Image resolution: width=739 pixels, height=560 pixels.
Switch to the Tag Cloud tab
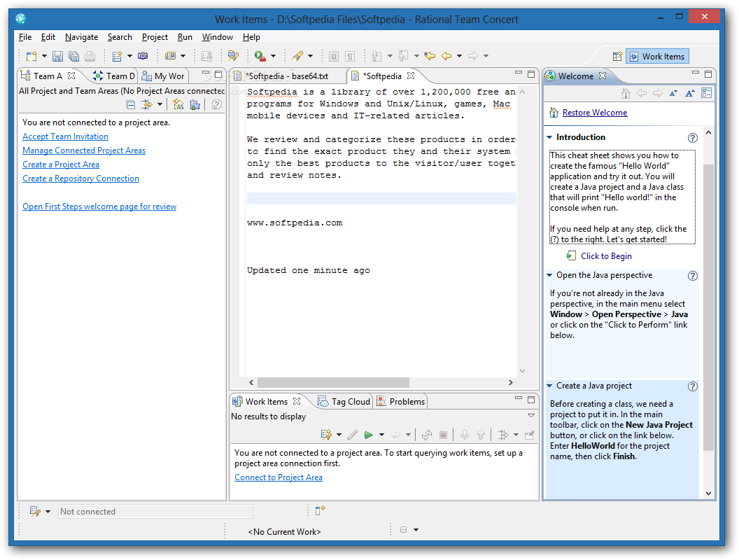(x=344, y=402)
